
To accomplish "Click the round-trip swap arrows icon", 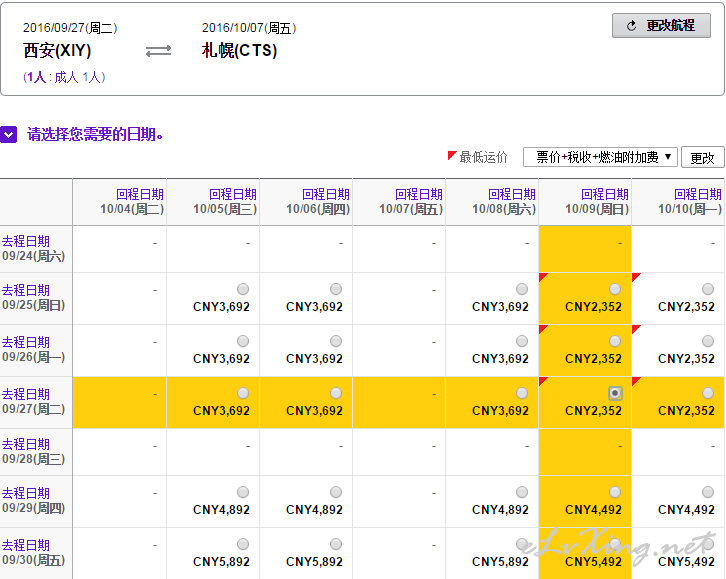I will (x=158, y=51).
